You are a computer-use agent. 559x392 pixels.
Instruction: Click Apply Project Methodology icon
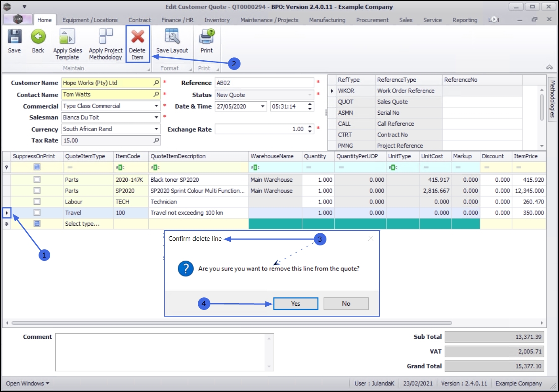click(106, 37)
